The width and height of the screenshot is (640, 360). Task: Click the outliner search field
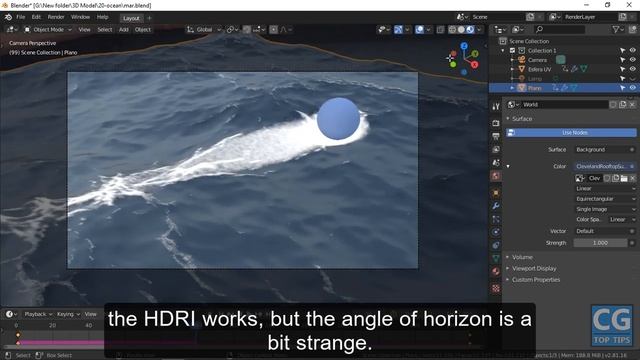(560, 29)
